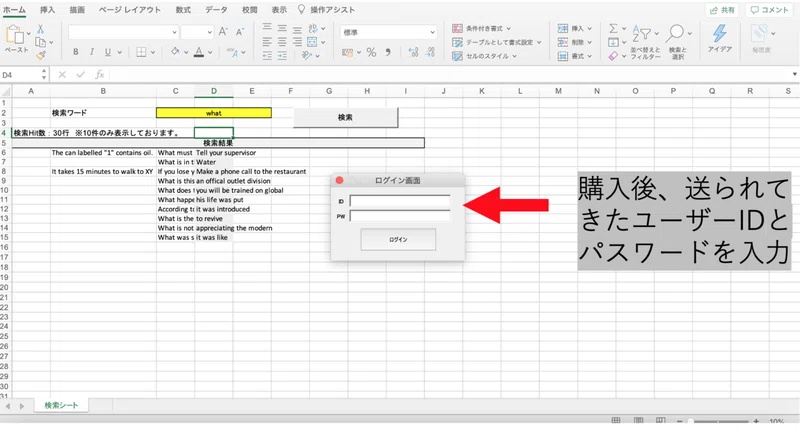Center text horizontally in cell
Image resolution: width=800 pixels, height=432 pixels.
282,42
